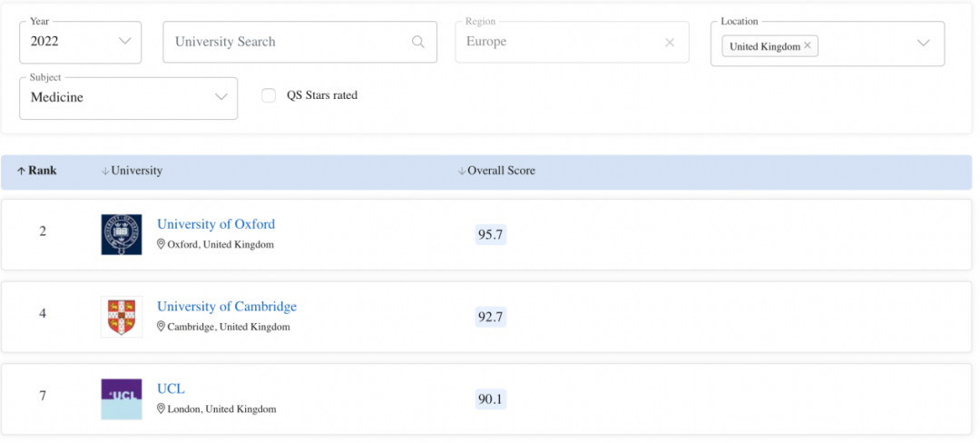Viewport: 980px width, 443px height.
Task: Click the down arrow icon beside Overall Score
Action: click(462, 172)
